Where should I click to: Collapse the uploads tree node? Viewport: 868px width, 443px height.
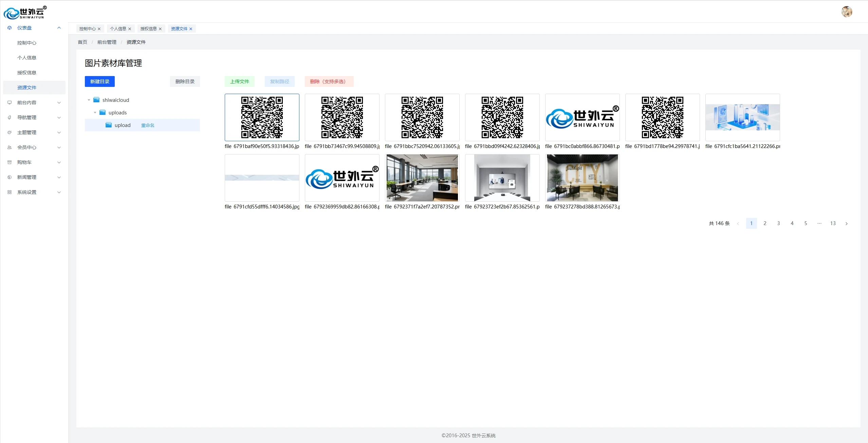[x=95, y=113]
